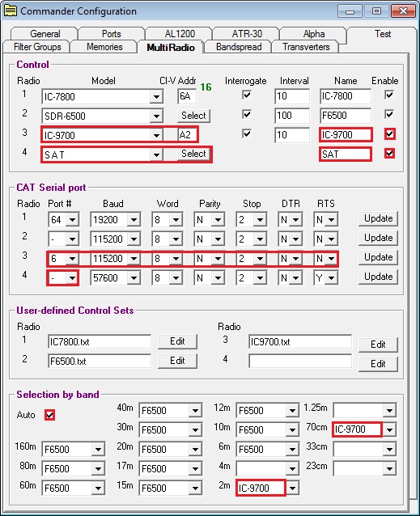Open the 160m band radio dropdown
This screenshot has height=516, width=420.
pyautogui.click(x=98, y=449)
